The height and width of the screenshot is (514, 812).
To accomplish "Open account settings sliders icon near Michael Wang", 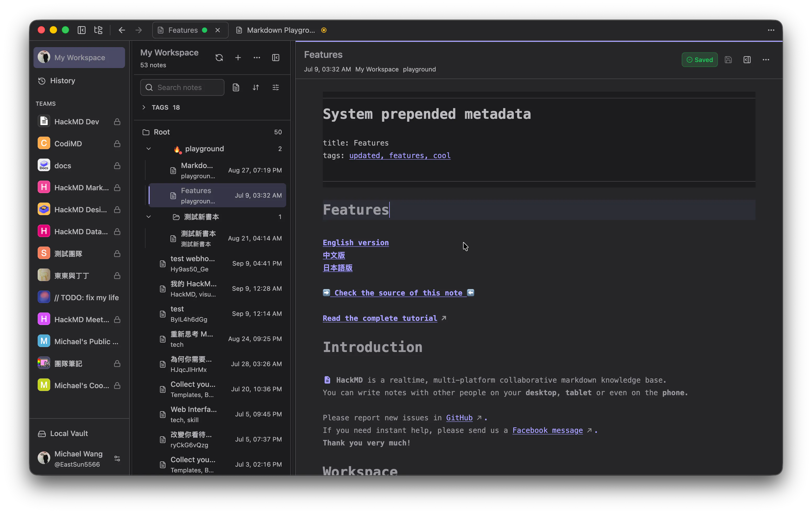I will (x=117, y=459).
